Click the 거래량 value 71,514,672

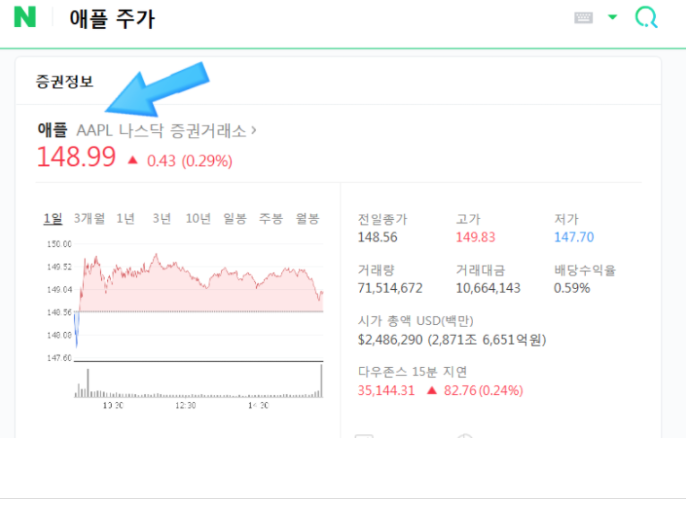coord(390,288)
